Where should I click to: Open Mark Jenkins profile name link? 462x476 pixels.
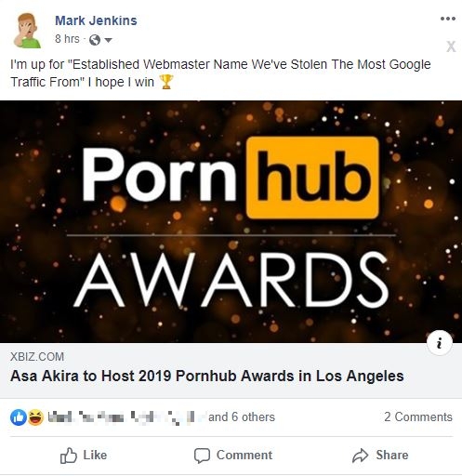coord(96,20)
